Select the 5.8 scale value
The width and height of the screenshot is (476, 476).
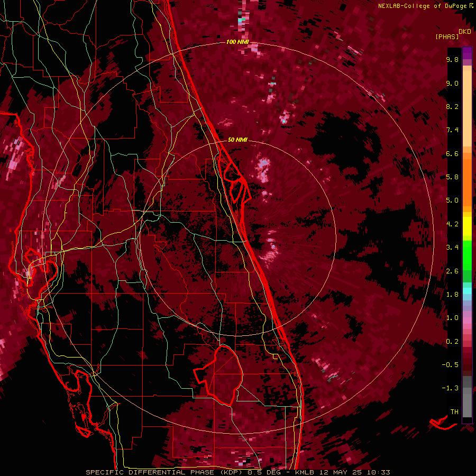(452, 177)
